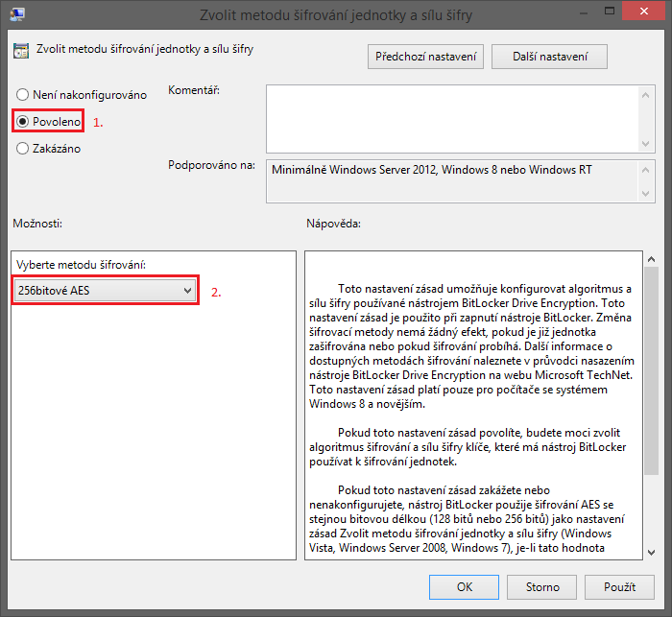This screenshot has width=672, height=617.
Task: Click the Nápověda scrollbar up arrow
Action: (652, 259)
